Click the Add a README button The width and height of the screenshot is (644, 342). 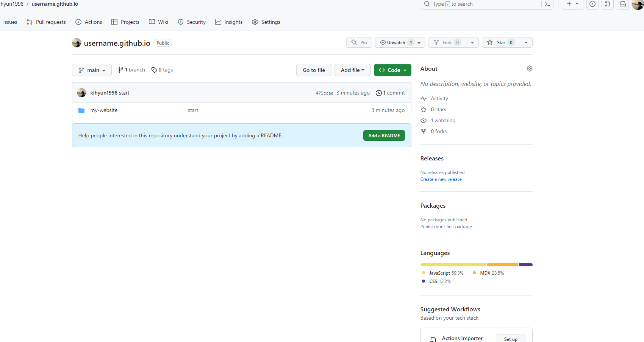[384, 135]
